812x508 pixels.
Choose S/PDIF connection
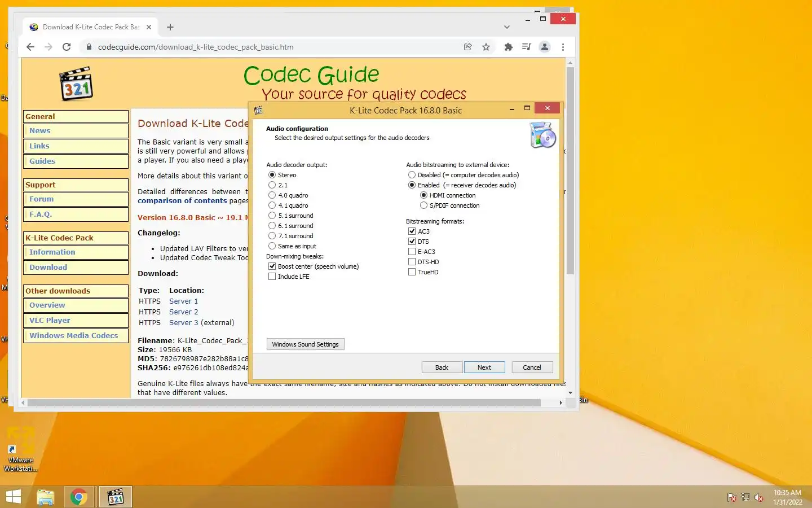[450, 205]
